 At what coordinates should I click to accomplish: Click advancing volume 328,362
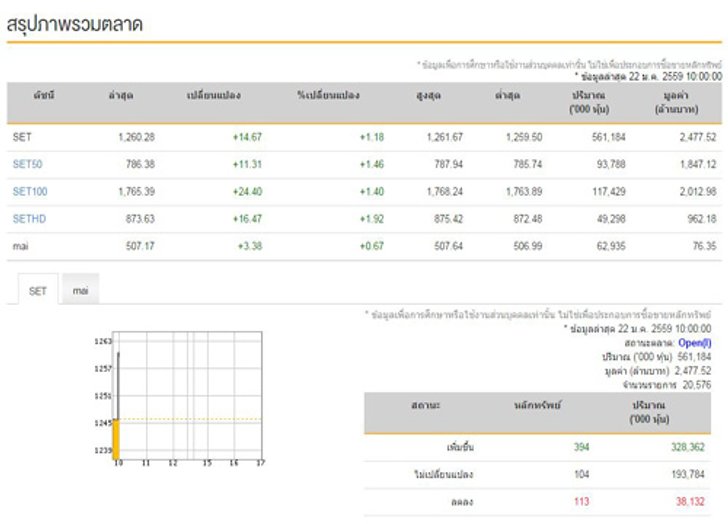[688, 447]
